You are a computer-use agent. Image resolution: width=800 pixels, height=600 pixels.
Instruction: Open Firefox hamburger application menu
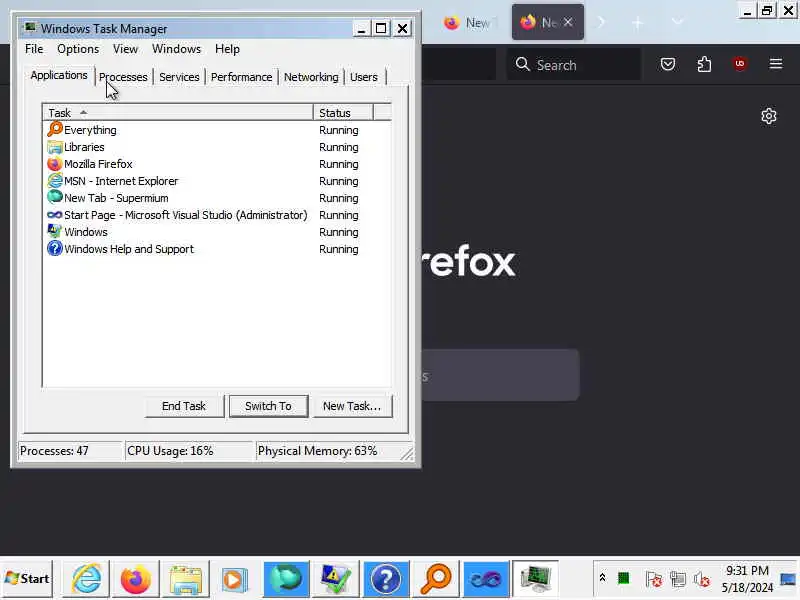[x=776, y=64]
